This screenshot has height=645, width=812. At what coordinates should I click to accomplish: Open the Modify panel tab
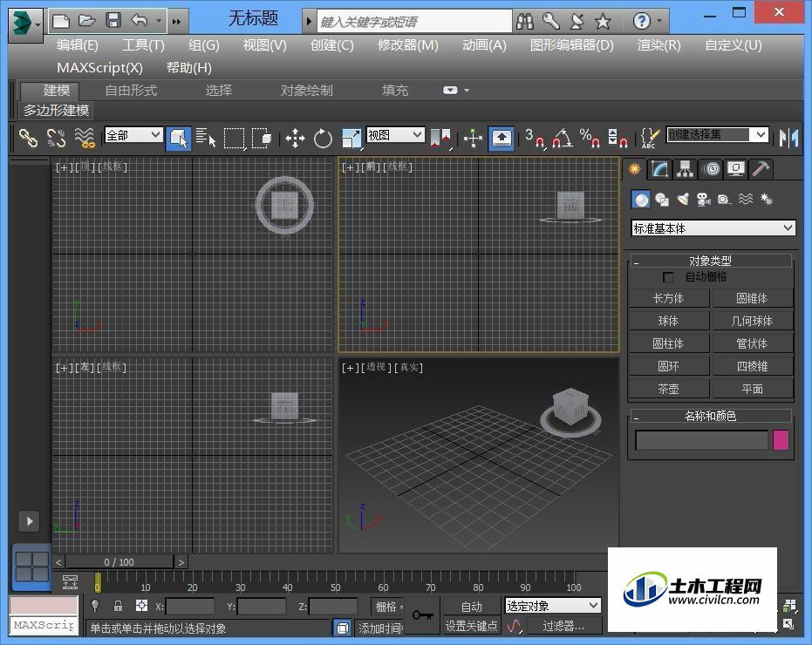[659, 169]
